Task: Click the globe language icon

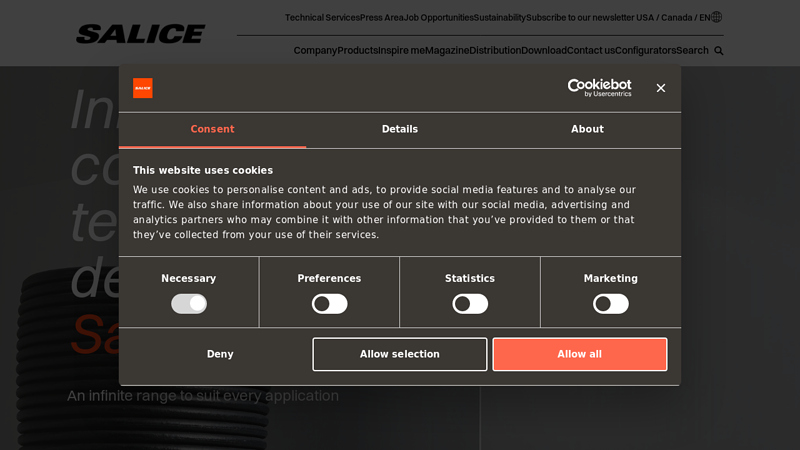Action: pos(716,17)
